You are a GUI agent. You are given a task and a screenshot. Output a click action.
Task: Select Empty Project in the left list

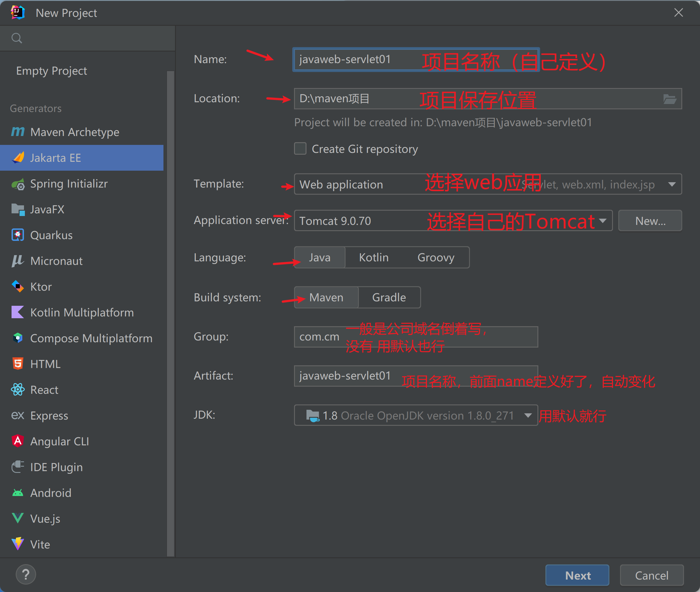pyautogui.click(x=51, y=71)
